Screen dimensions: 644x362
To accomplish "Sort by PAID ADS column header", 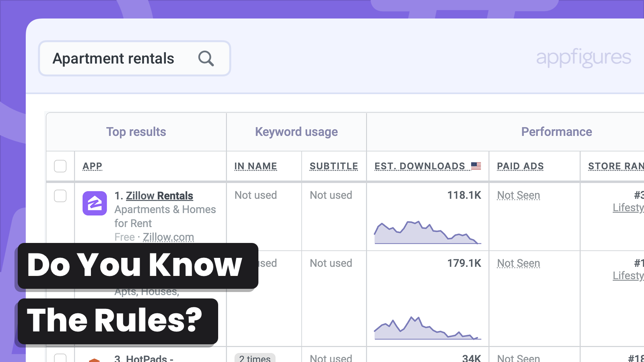I will [x=520, y=166].
